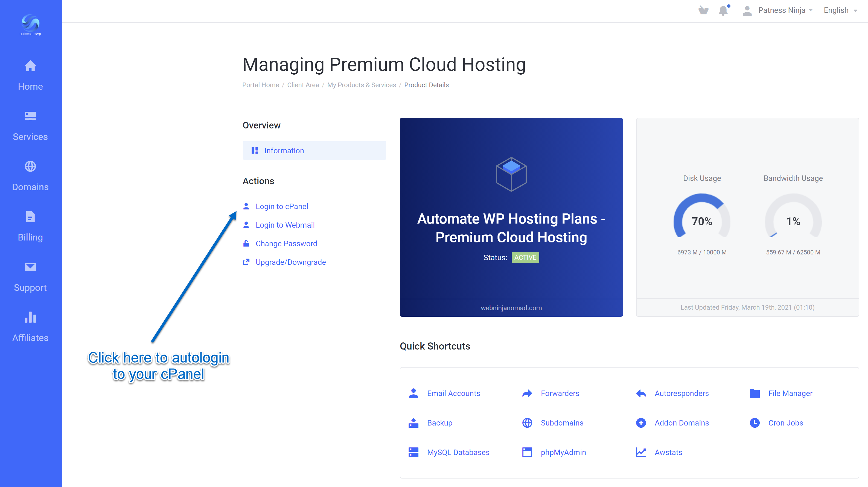
Task: Open the Services sidebar menu
Action: (30, 137)
